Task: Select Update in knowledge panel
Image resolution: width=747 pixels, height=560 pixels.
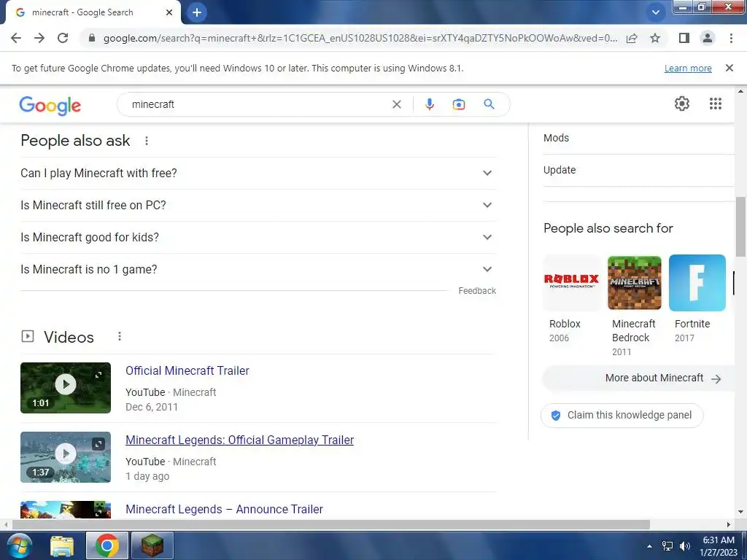Action: coord(638,170)
